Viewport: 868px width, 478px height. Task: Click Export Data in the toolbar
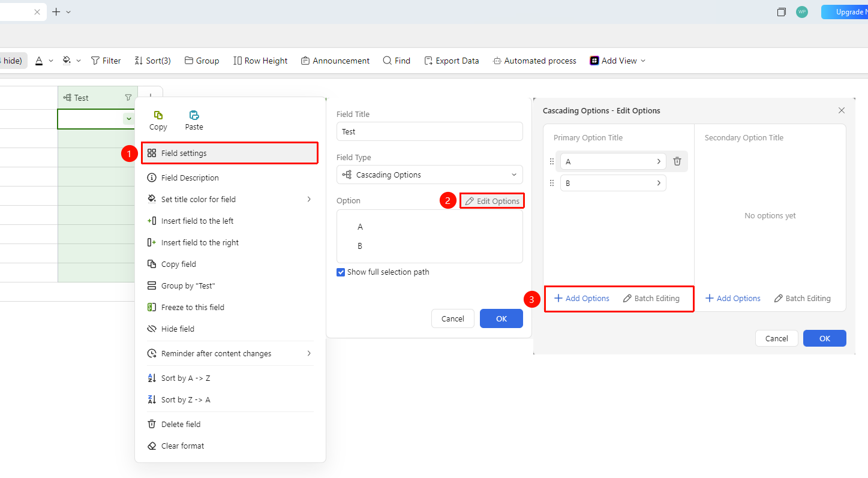pyautogui.click(x=452, y=61)
